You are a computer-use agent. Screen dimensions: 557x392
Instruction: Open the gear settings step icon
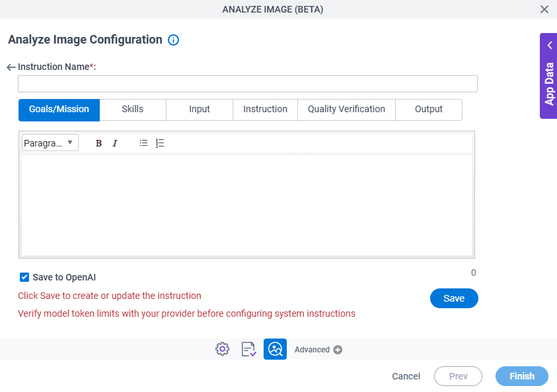pos(223,349)
